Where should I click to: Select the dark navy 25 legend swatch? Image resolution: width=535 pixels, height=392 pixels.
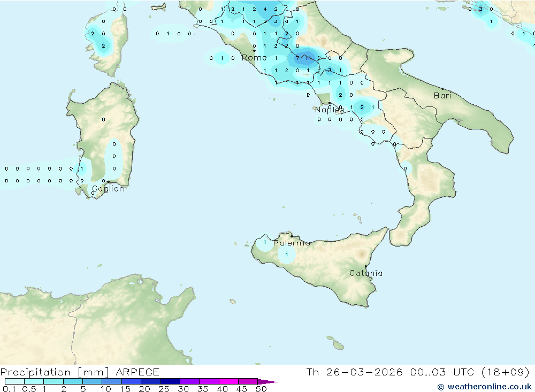coord(170,381)
